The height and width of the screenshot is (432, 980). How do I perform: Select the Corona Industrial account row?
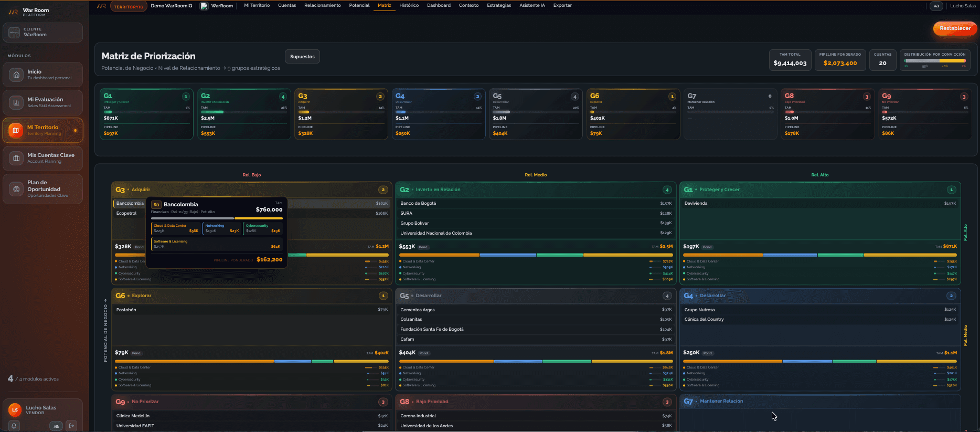pyautogui.click(x=536, y=416)
